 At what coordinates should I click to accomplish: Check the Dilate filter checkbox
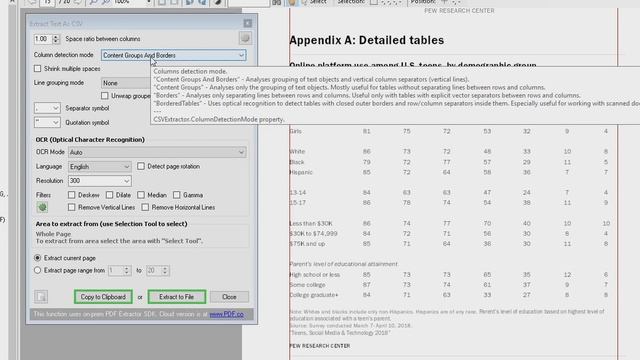(x=109, y=195)
